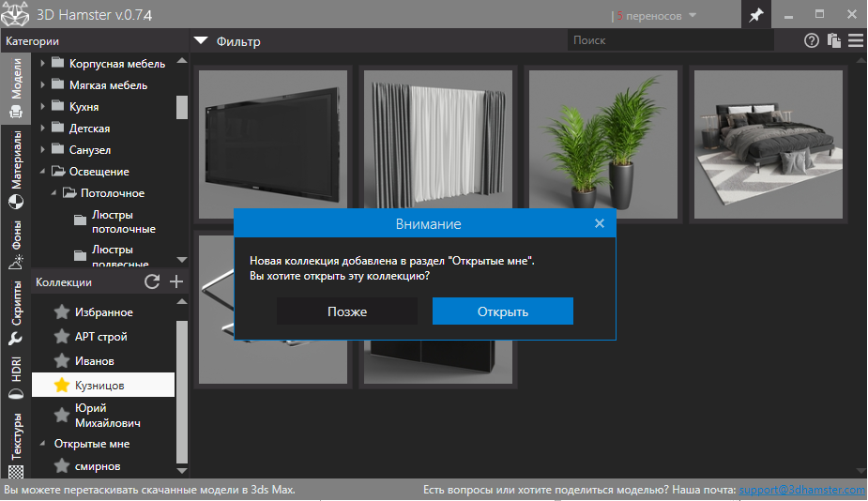This screenshot has height=501, width=868.
Task: Click the star icon next to Юрий Михайлович
Action: (x=62, y=416)
